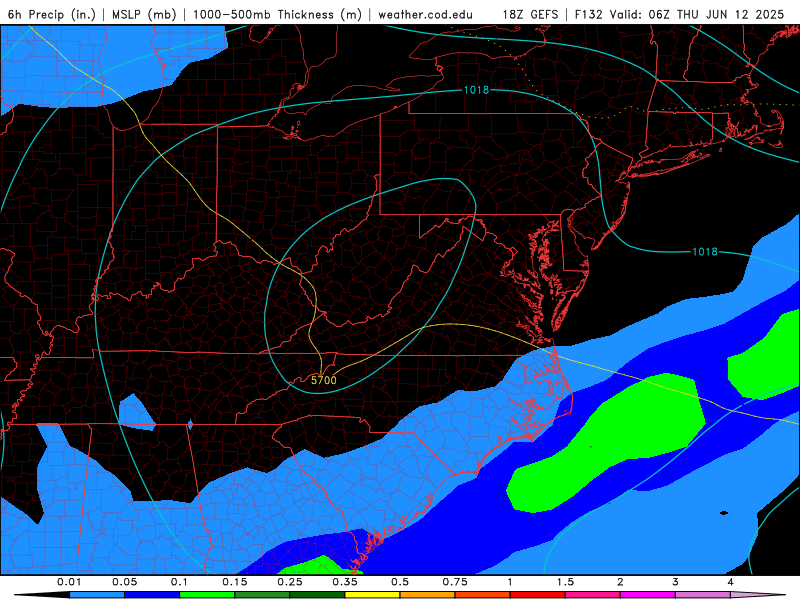800x600 pixels.
Task: Click the legend value 3
Action: pyautogui.click(x=676, y=582)
